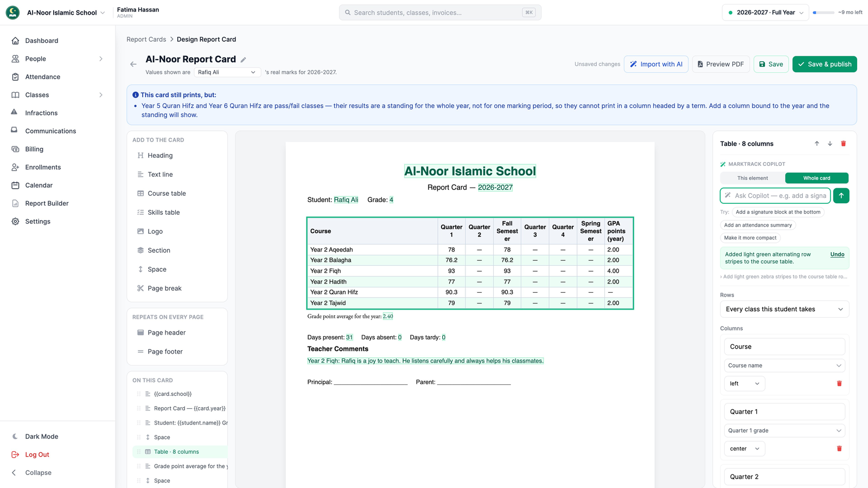
Task: Move table down with the down arrow icon
Action: (x=830, y=144)
